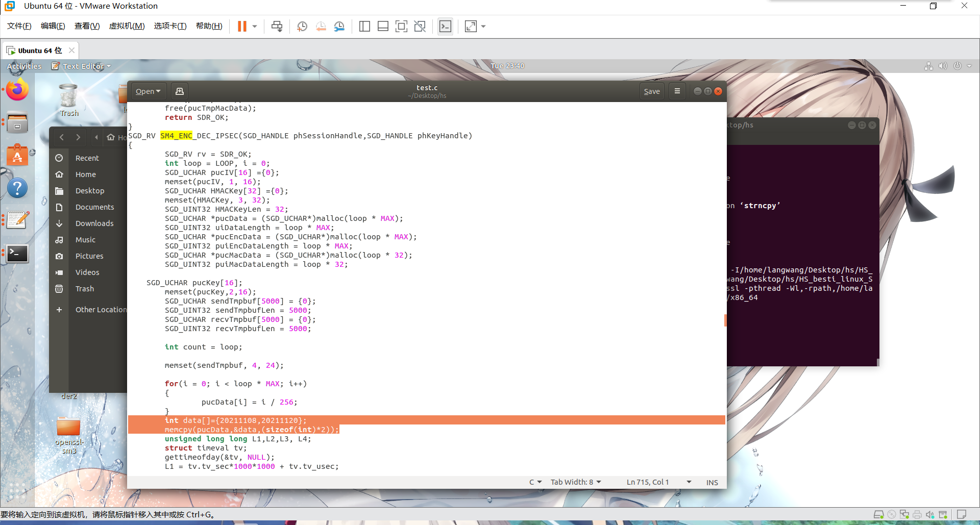Image resolution: width=980 pixels, height=525 pixels.
Task: Switch to VMware Unity mode icon
Action: [420, 26]
